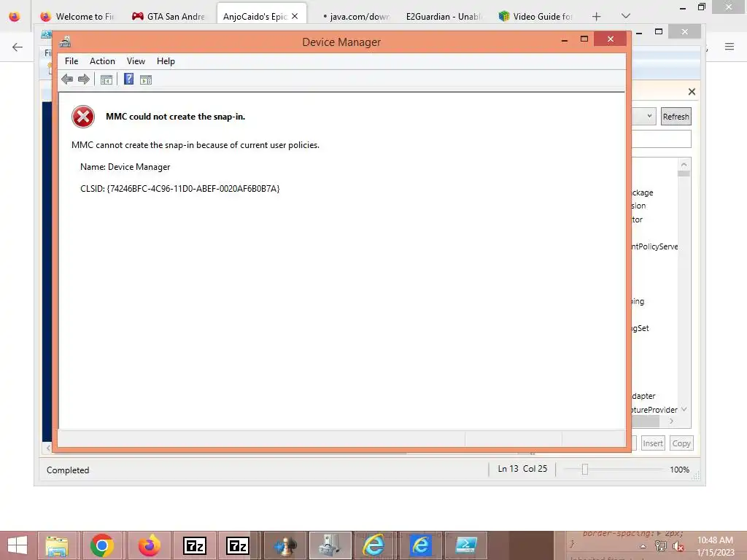Click the Device Manager title bar icon
Screen dimensions: 747x560
[x=65, y=42]
